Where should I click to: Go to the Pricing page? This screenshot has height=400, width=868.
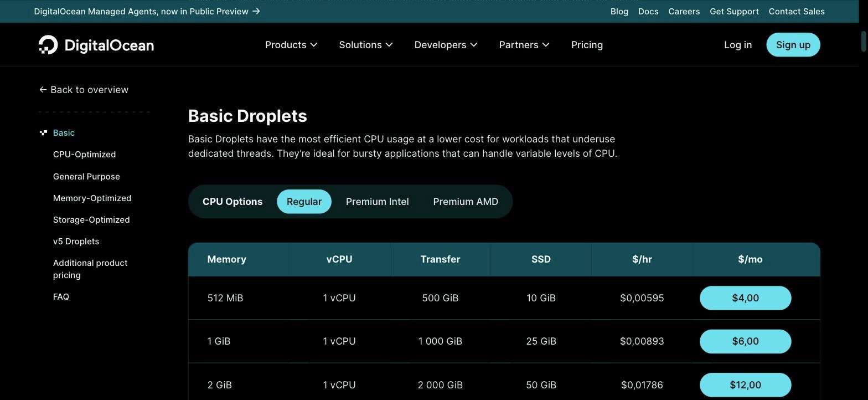tap(587, 45)
